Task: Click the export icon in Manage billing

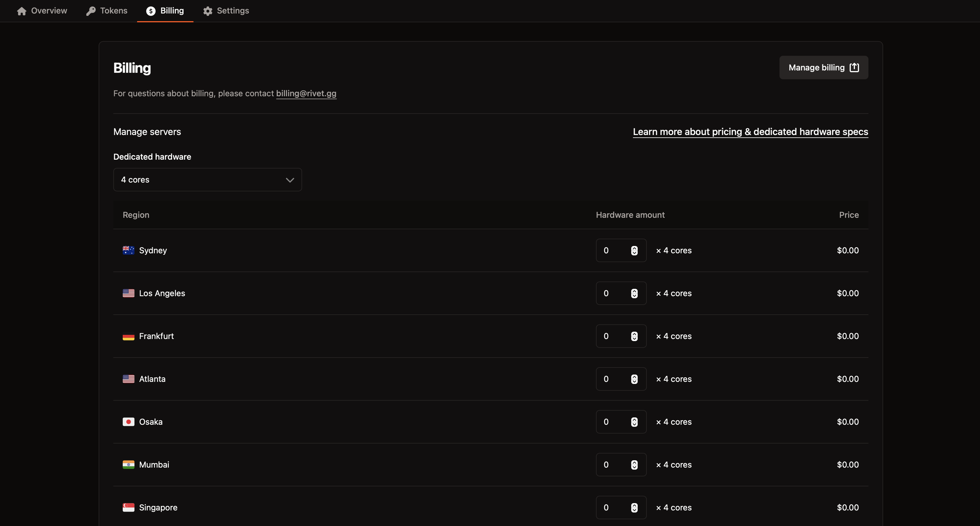Action: coord(854,67)
